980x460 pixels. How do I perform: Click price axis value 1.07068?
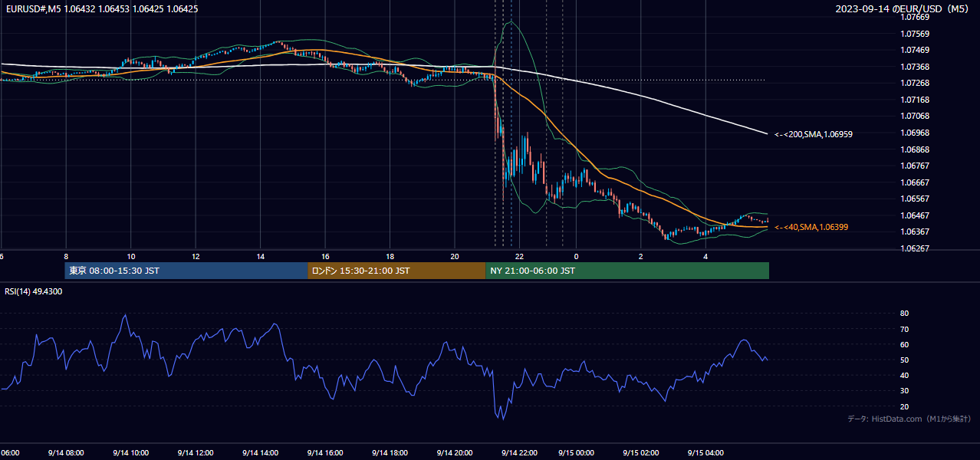tap(914, 116)
